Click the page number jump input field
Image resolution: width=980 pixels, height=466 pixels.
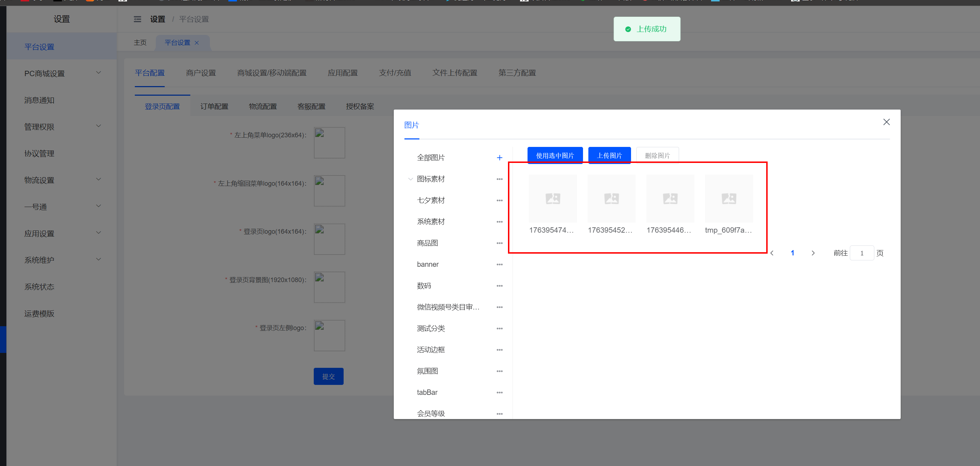(861, 253)
